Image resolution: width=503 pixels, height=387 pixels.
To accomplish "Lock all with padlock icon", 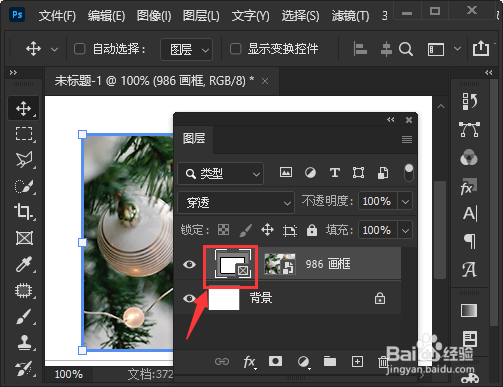I will point(312,230).
